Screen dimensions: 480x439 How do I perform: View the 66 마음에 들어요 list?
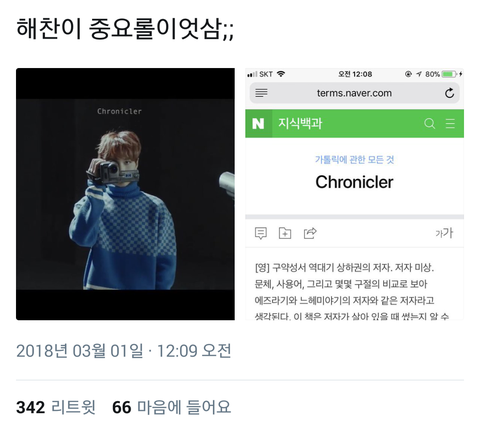click(171, 407)
